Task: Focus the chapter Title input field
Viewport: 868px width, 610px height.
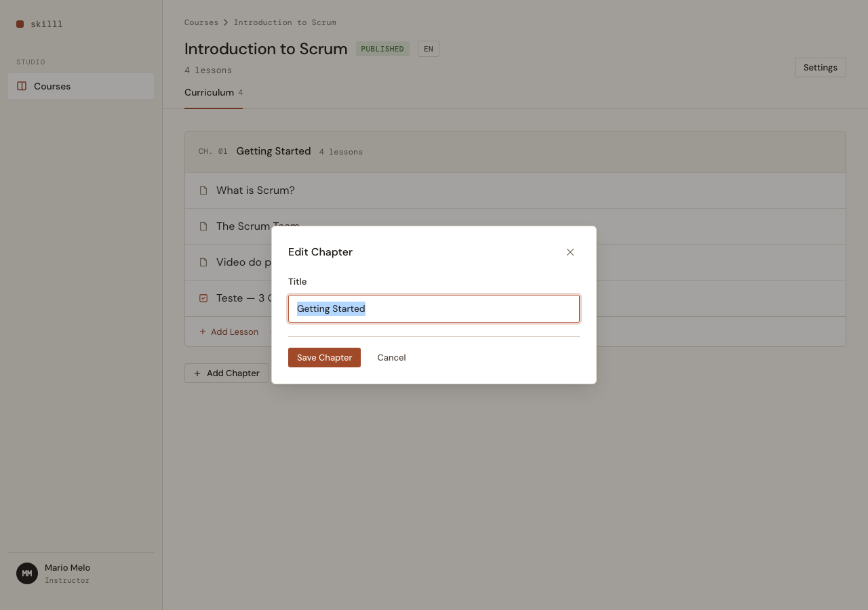Action: (x=434, y=308)
